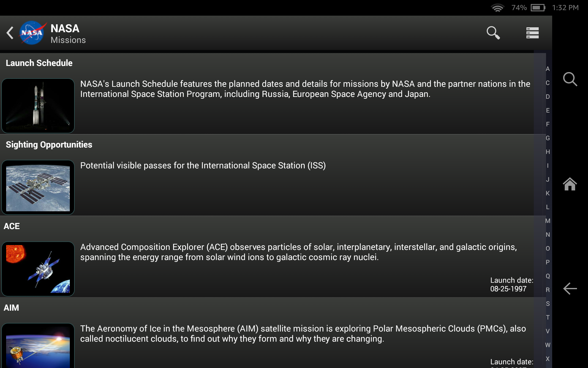Open the Launch Schedule rocket thumbnail
This screenshot has width=588, height=368.
coord(38,106)
